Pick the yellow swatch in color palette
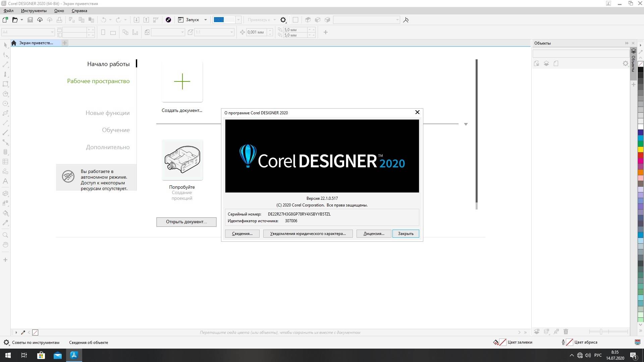The image size is (644, 362). pyautogui.click(x=640, y=149)
